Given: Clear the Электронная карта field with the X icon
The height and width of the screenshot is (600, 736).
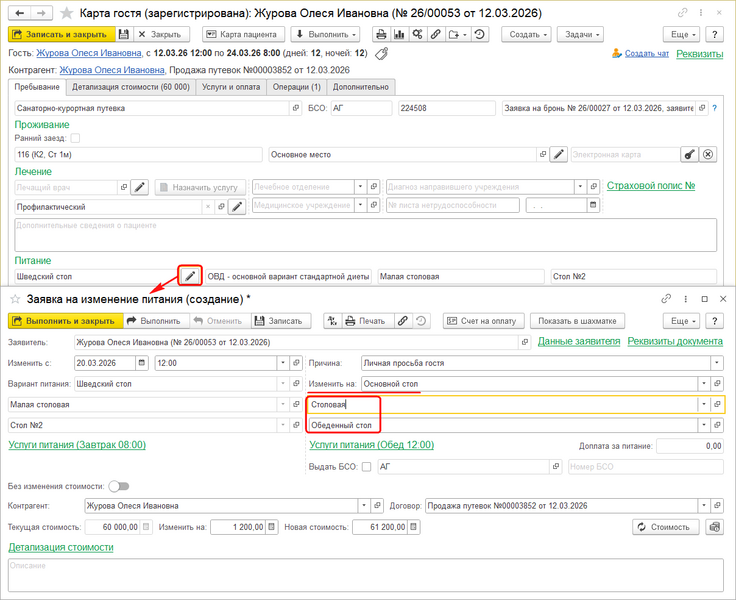Looking at the screenshot, I should click(x=708, y=154).
